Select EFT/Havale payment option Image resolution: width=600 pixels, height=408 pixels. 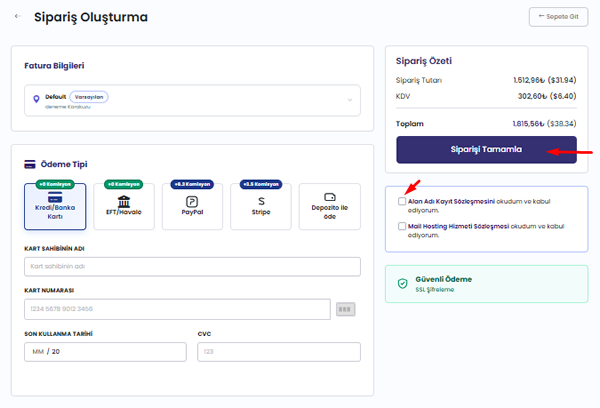[124, 206]
